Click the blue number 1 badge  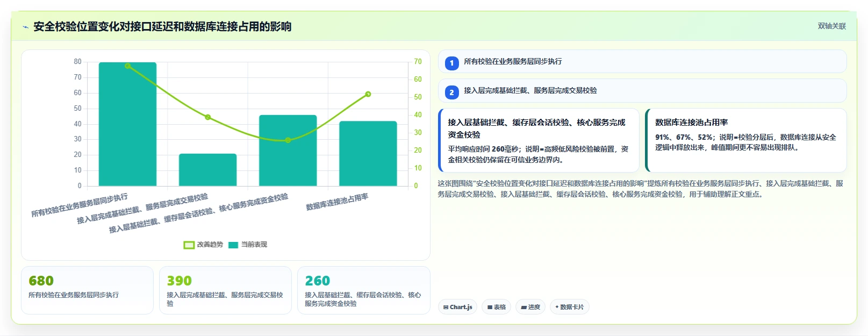(x=451, y=63)
